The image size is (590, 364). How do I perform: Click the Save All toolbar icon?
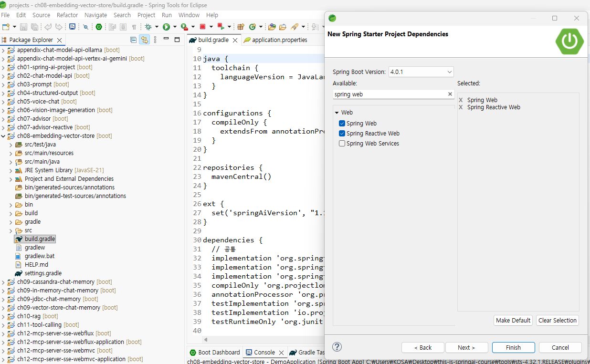pyautogui.click(x=34, y=27)
